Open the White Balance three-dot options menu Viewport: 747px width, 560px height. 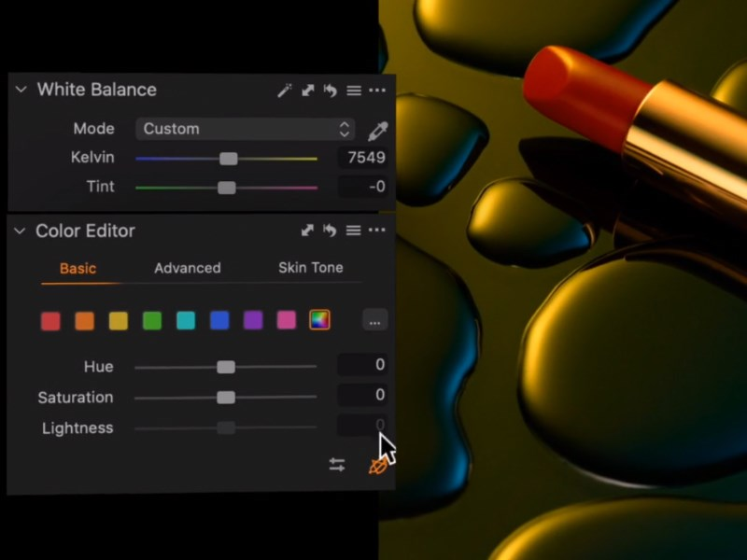tap(377, 90)
